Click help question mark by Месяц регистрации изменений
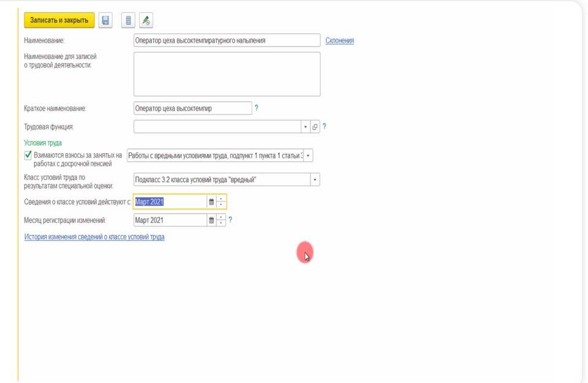This screenshot has width=588, height=383. [x=230, y=219]
